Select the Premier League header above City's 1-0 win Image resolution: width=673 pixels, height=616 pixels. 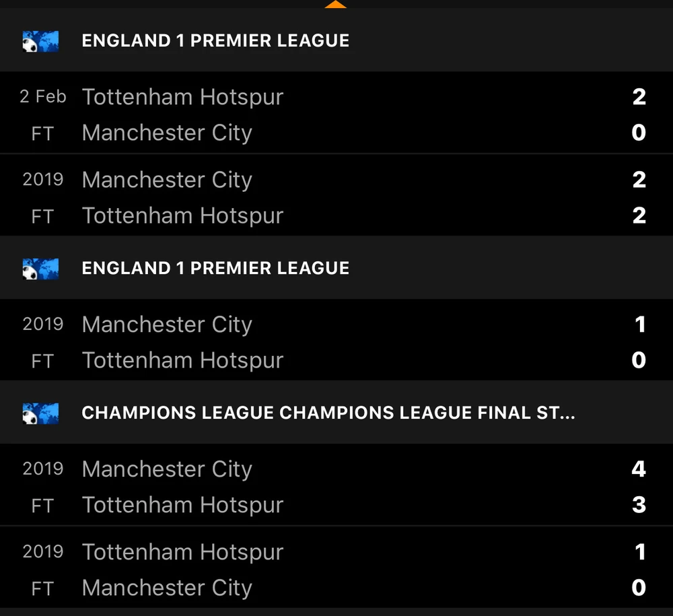[215, 269]
